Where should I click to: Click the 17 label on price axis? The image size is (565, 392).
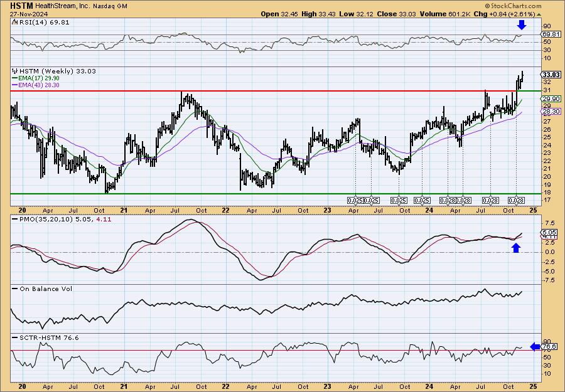(x=546, y=200)
